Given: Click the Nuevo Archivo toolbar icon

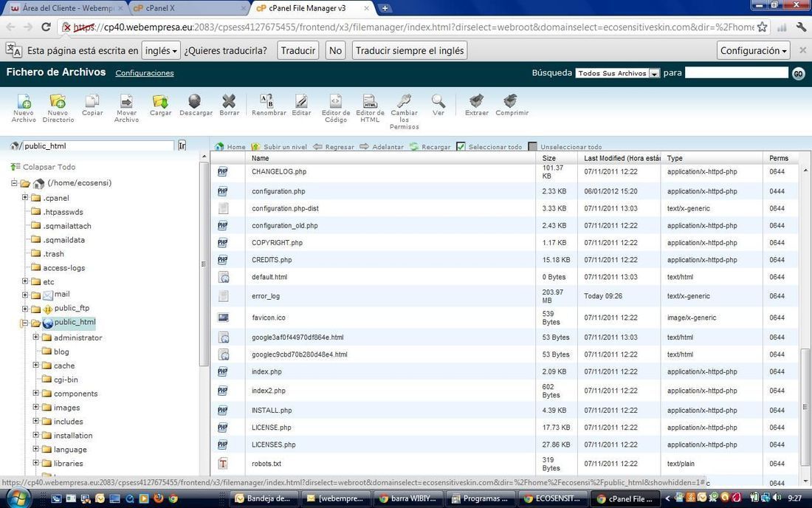Looking at the screenshot, I should tap(24, 108).
